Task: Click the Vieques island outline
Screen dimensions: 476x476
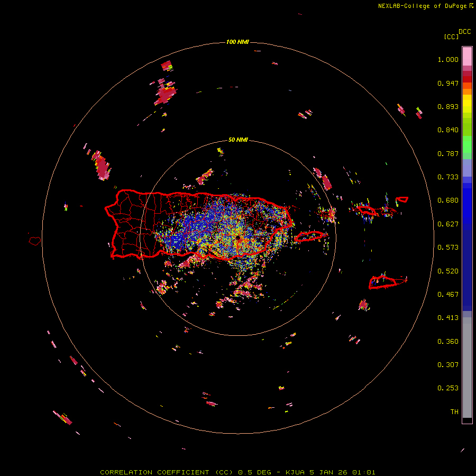Action: 309,236
